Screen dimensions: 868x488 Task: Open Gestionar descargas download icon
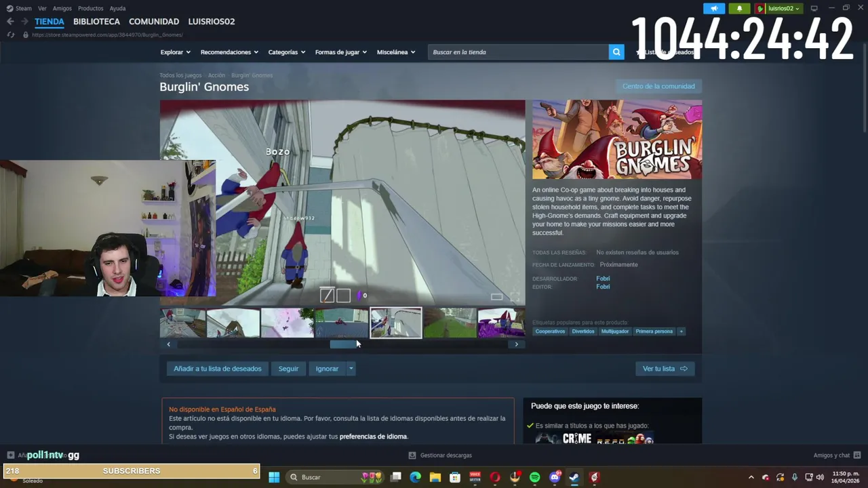[412, 455]
